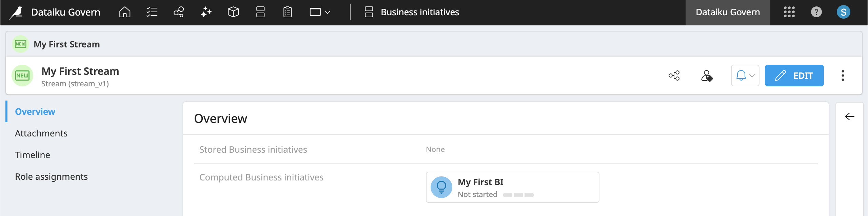The width and height of the screenshot is (868, 216).
Task: Open the My First BI card
Action: click(x=512, y=187)
